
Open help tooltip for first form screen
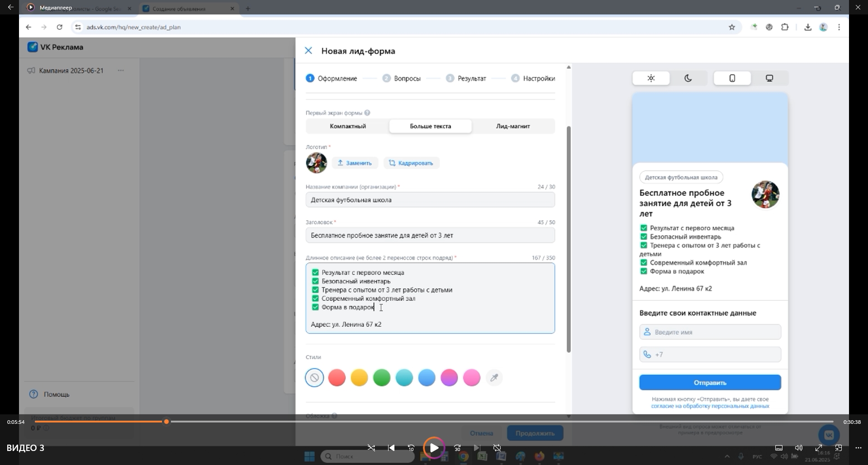pyautogui.click(x=367, y=113)
